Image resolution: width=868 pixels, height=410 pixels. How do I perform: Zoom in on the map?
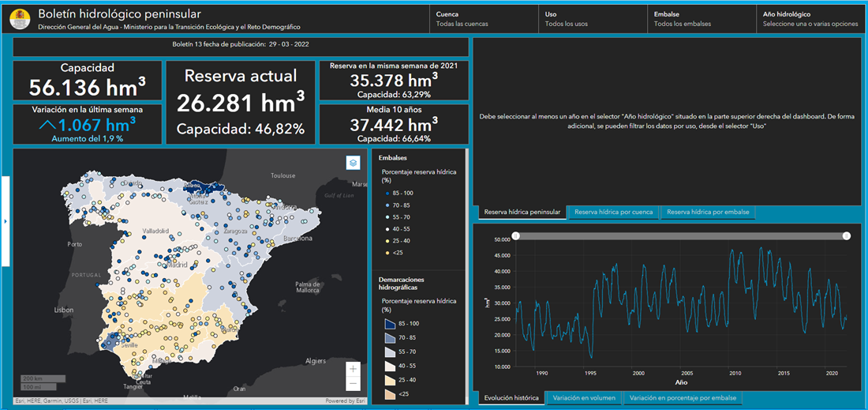(353, 369)
